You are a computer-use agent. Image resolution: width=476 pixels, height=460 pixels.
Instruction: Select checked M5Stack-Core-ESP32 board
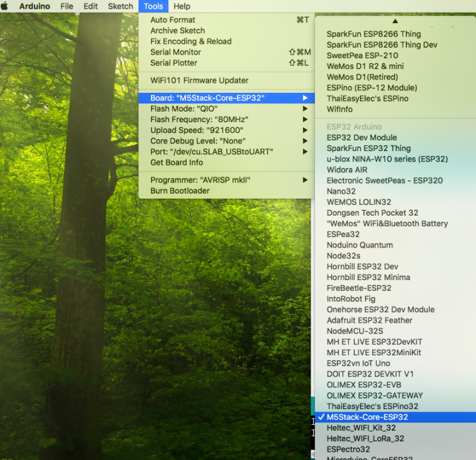coord(396,417)
